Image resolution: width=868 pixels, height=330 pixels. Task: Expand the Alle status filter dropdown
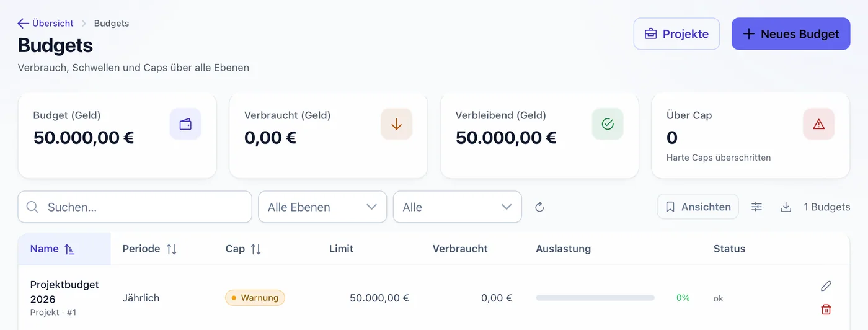(458, 207)
